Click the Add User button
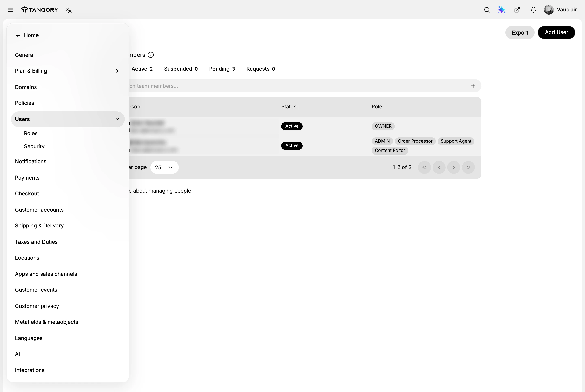This screenshot has width=585, height=392. point(556,32)
